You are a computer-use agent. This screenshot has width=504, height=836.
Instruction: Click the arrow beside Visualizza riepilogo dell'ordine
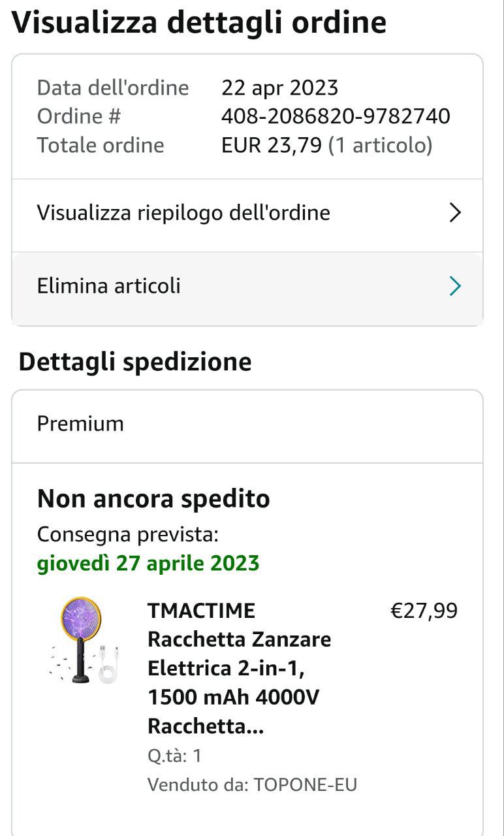pos(455,213)
